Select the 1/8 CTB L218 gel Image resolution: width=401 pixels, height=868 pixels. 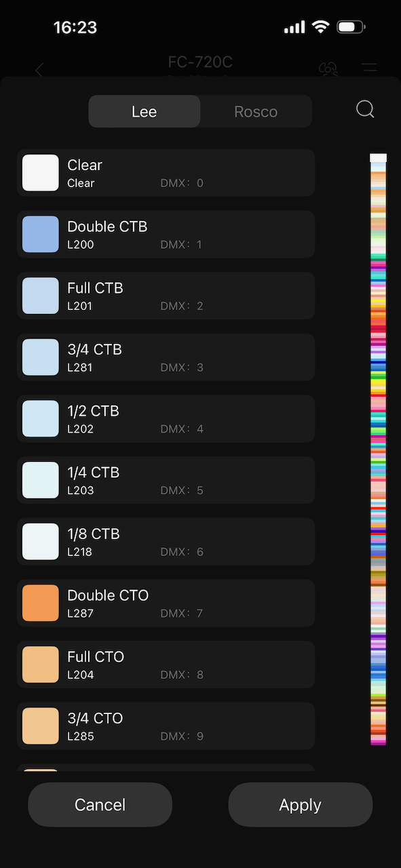click(x=166, y=541)
